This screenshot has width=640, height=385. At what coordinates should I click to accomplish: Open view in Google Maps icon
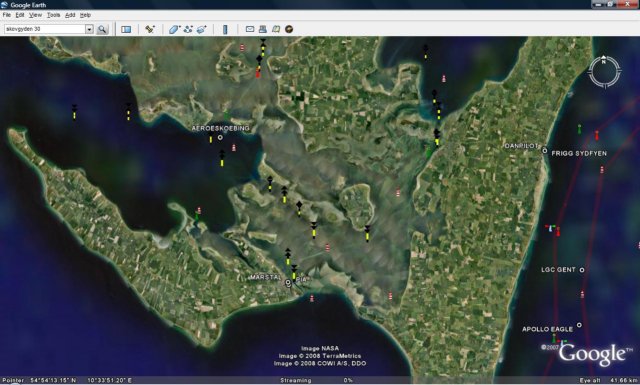276,29
